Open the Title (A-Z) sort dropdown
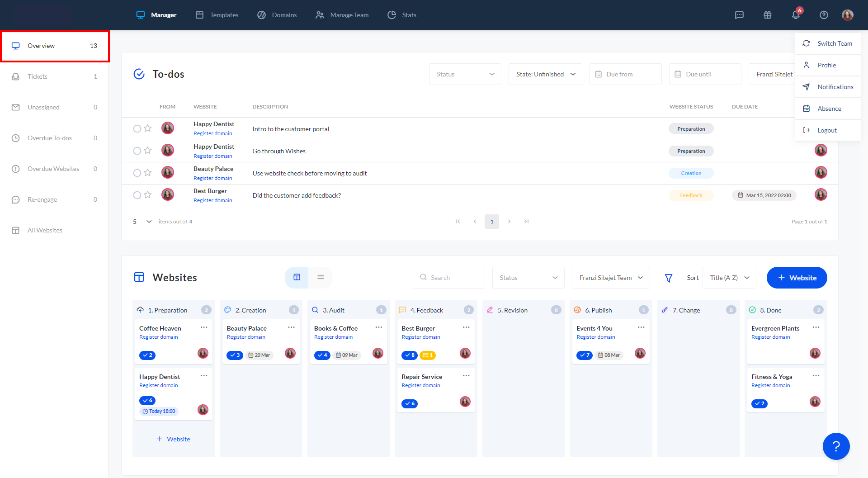Viewport: 868px width, 478px height. 729,278
